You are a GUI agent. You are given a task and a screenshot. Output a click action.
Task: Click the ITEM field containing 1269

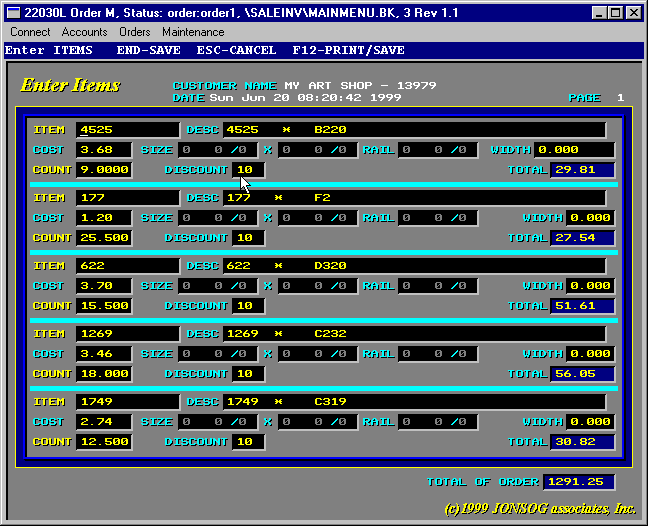(x=128, y=334)
